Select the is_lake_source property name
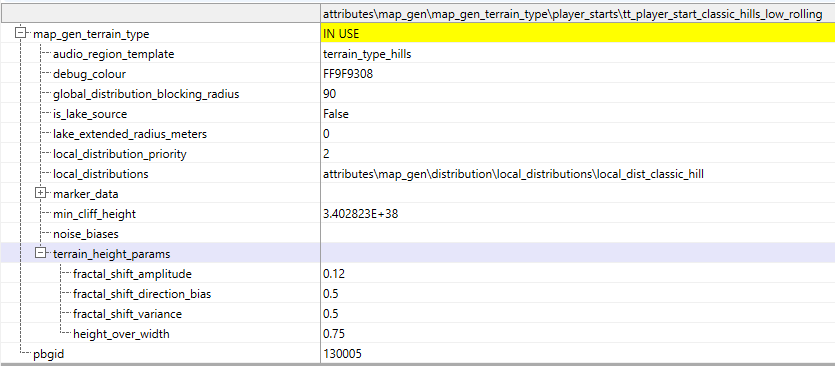Viewport: 835px width, 366px height. pyautogui.click(x=90, y=114)
